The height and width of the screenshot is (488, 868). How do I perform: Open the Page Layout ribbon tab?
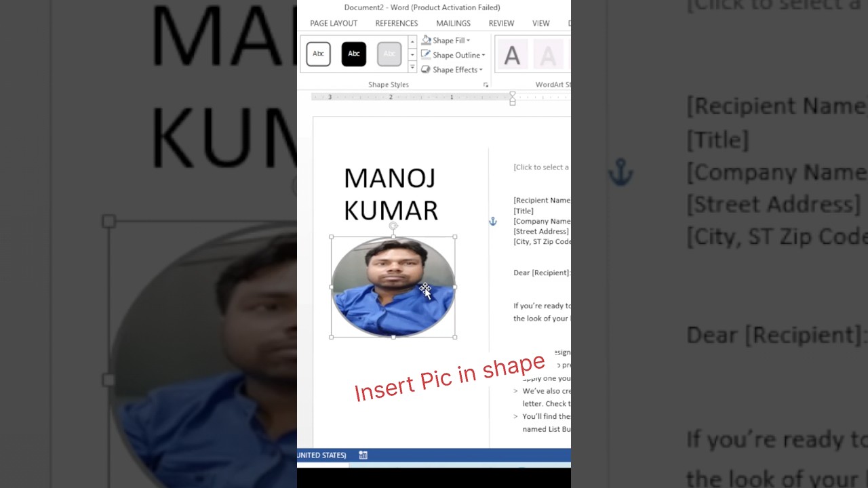pyautogui.click(x=334, y=23)
